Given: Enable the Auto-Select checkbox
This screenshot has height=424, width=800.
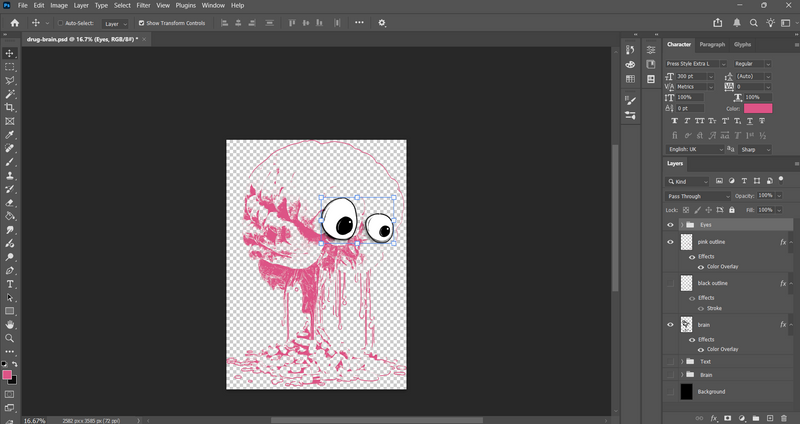Looking at the screenshot, I should pos(60,23).
